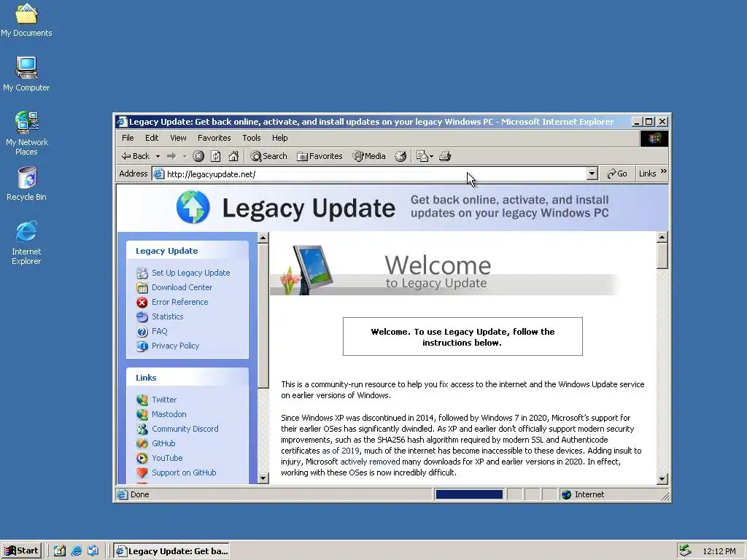Go to the Home page icon
Image resolution: width=747 pixels, height=560 pixels.
[x=233, y=156]
